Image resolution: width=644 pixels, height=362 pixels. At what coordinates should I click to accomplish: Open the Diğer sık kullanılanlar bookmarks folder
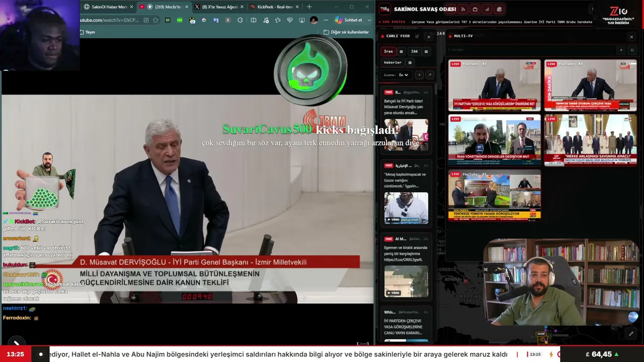coord(346,32)
